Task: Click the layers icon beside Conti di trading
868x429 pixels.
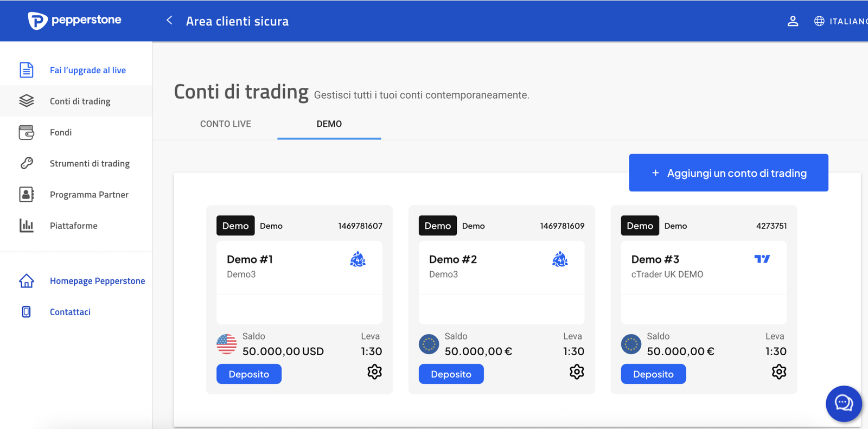Action: (26, 101)
